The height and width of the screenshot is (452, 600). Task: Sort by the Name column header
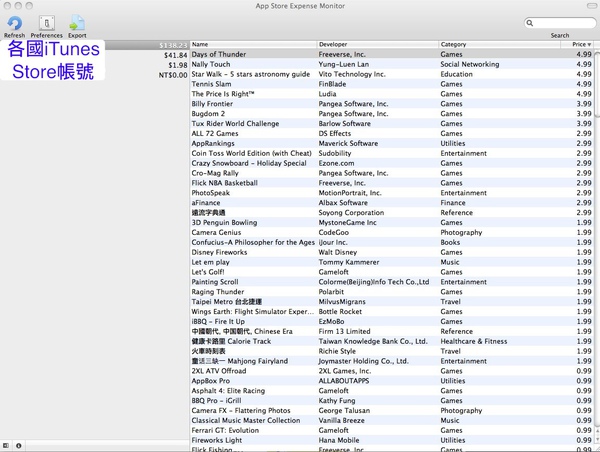pyautogui.click(x=253, y=44)
